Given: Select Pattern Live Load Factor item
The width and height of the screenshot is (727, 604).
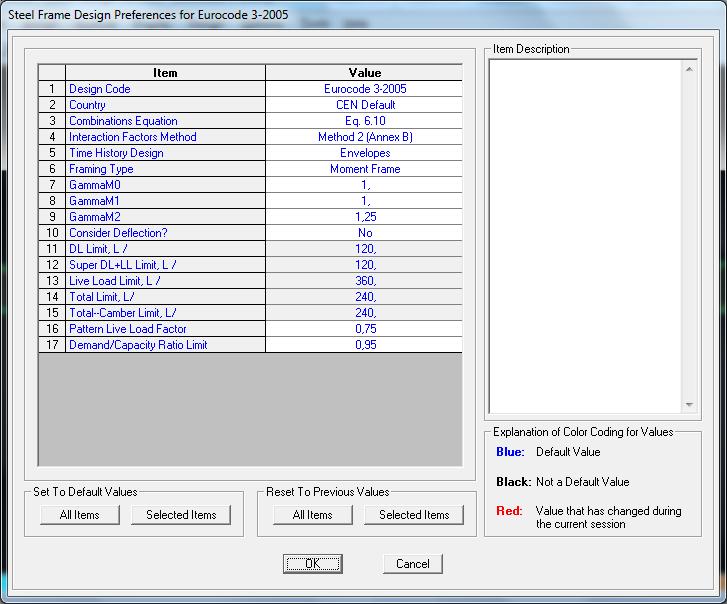Looking at the screenshot, I should pos(165,329).
